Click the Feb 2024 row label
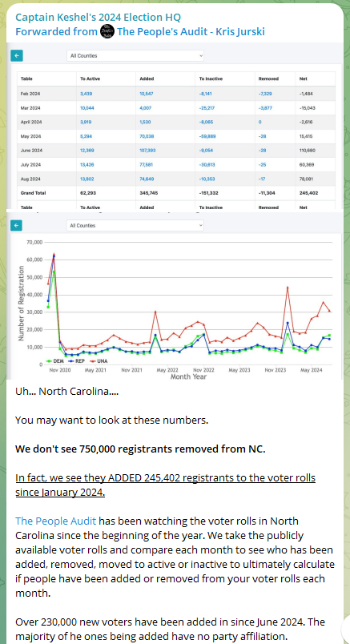The height and width of the screenshot is (644, 350). pos(30,94)
